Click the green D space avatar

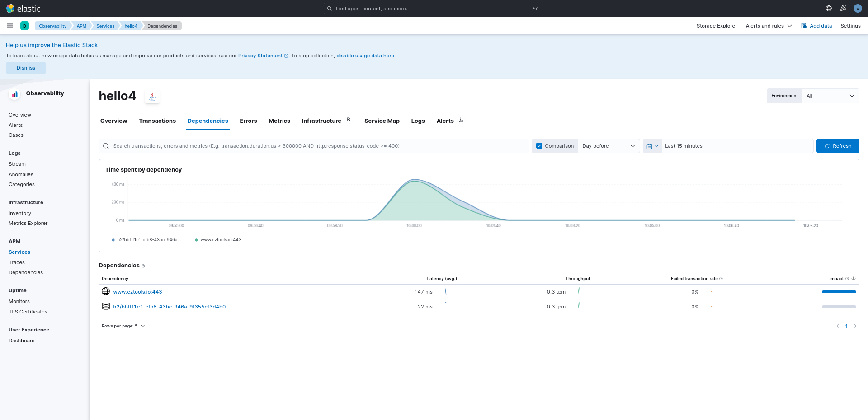pos(24,26)
